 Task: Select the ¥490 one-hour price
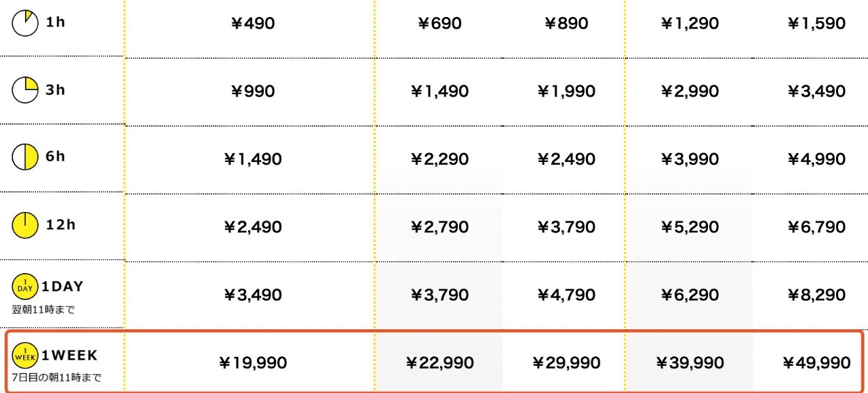point(252,24)
